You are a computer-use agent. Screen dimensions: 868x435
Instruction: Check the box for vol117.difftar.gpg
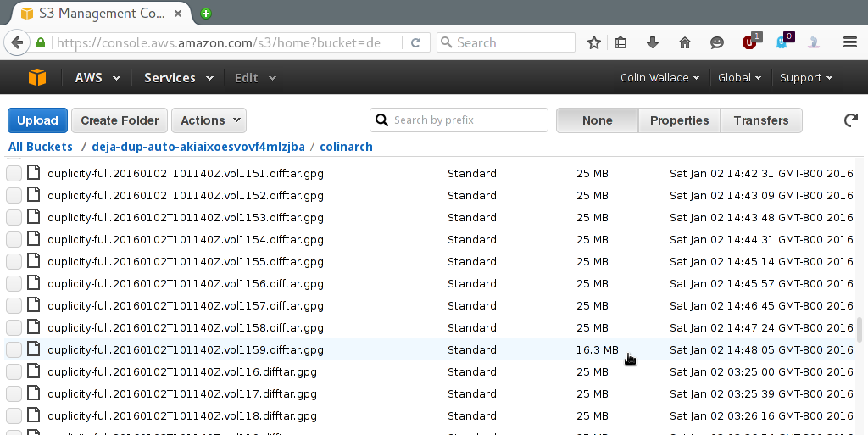[14, 393]
